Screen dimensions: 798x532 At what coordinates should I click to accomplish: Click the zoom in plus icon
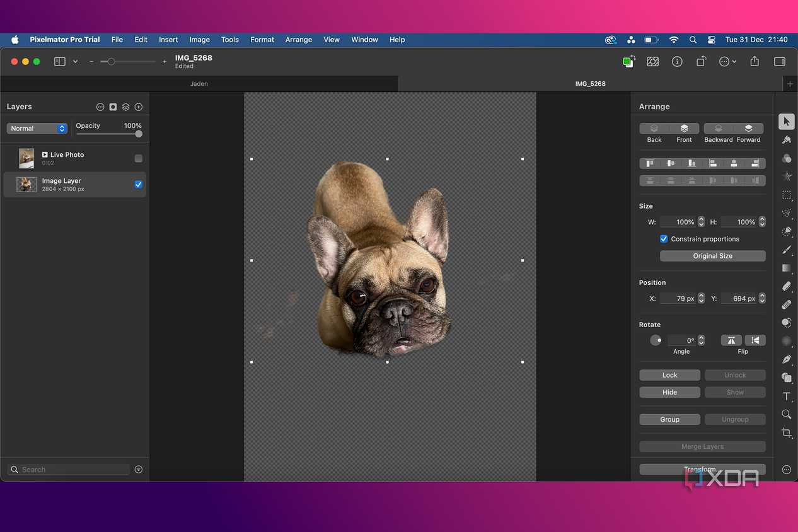point(165,62)
